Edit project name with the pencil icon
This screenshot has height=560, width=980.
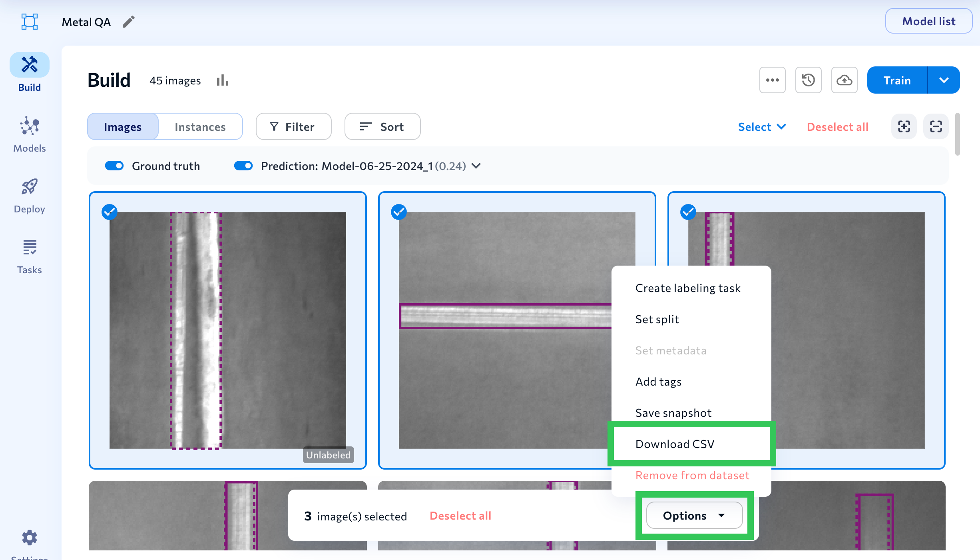tap(129, 22)
